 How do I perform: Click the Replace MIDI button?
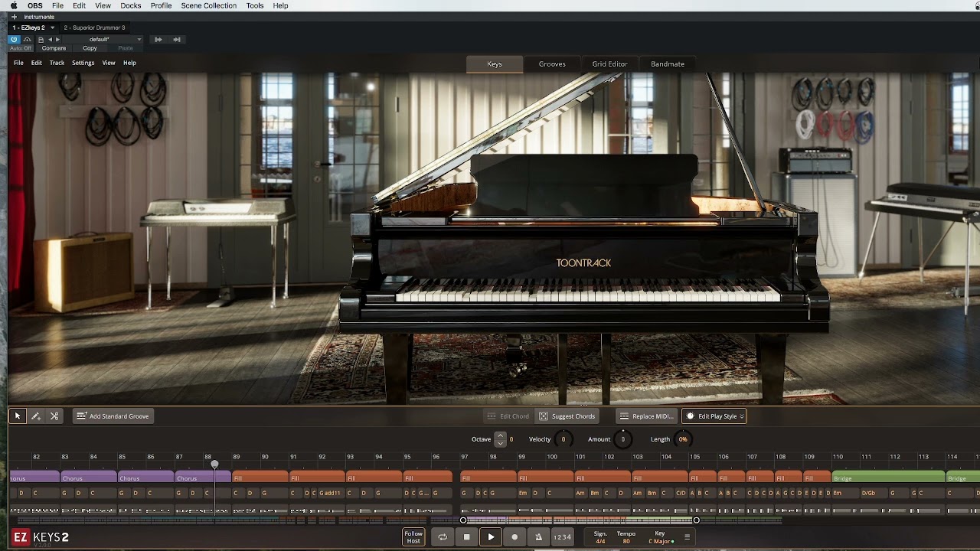click(647, 416)
